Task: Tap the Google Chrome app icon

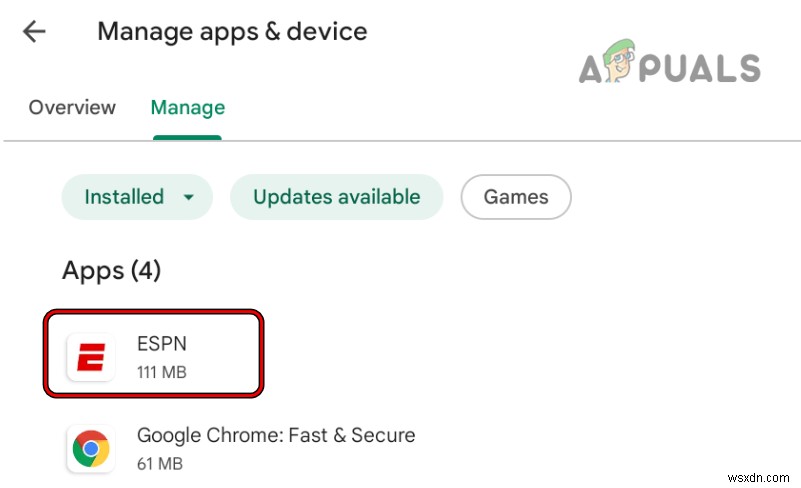Action: click(x=92, y=449)
